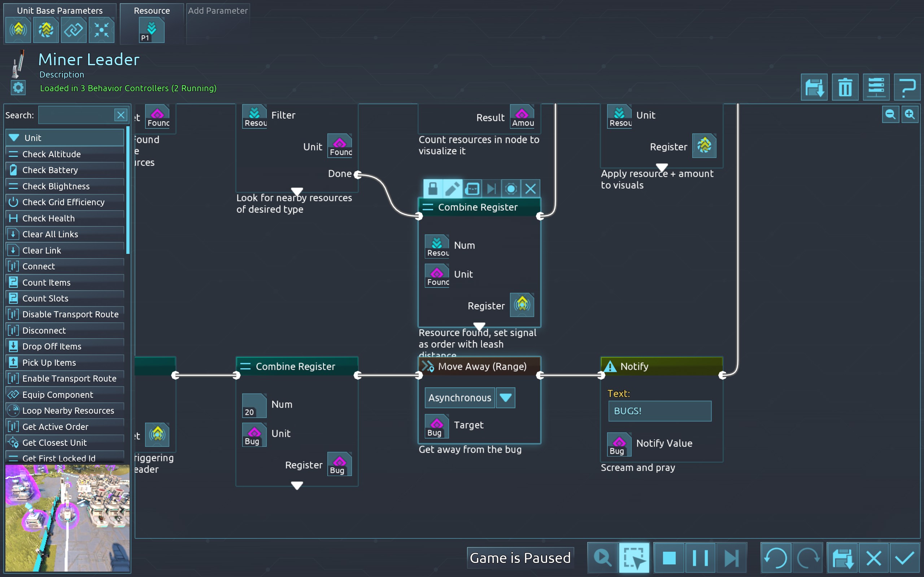Toggle breakpoint circle on selected node

point(511,189)
